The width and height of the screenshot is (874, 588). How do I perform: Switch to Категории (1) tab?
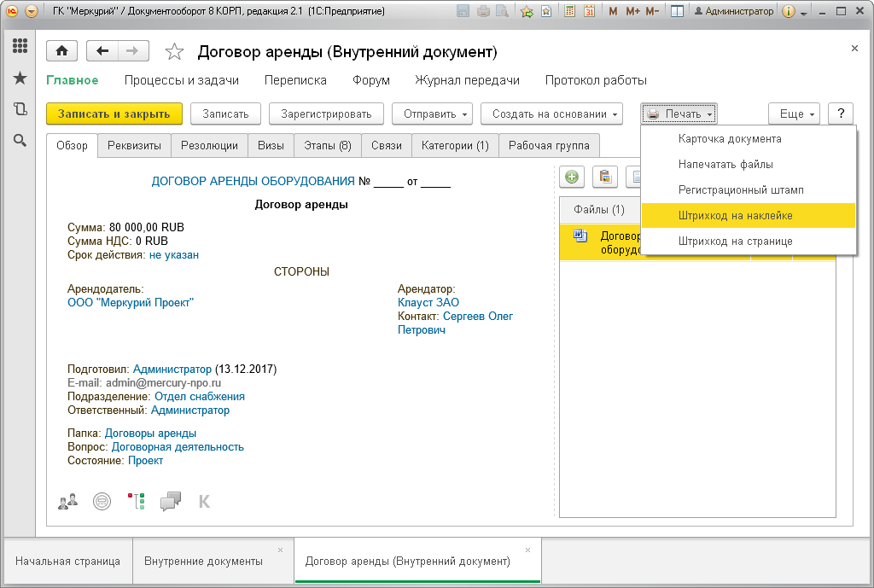(x=456, y=145)
